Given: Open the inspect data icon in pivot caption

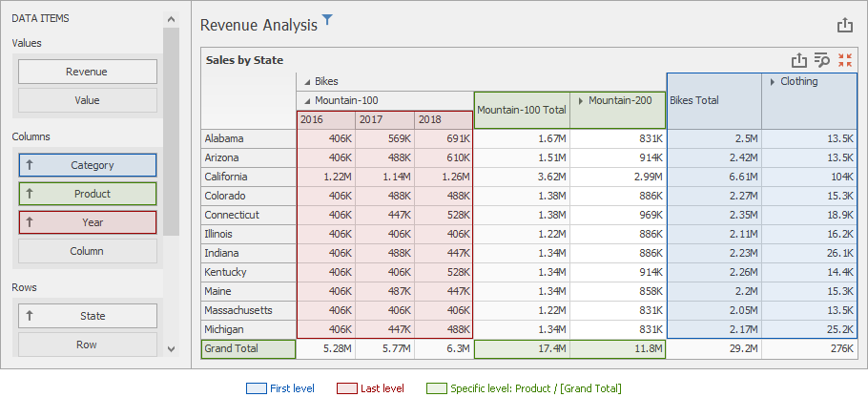Looking at the screenshot, I should click(822, 59).
